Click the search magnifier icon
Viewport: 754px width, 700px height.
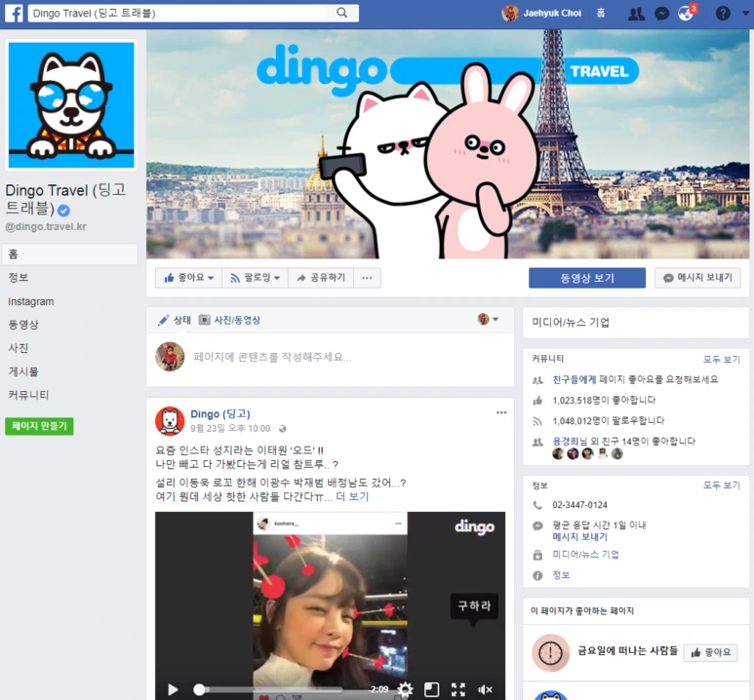342,13
